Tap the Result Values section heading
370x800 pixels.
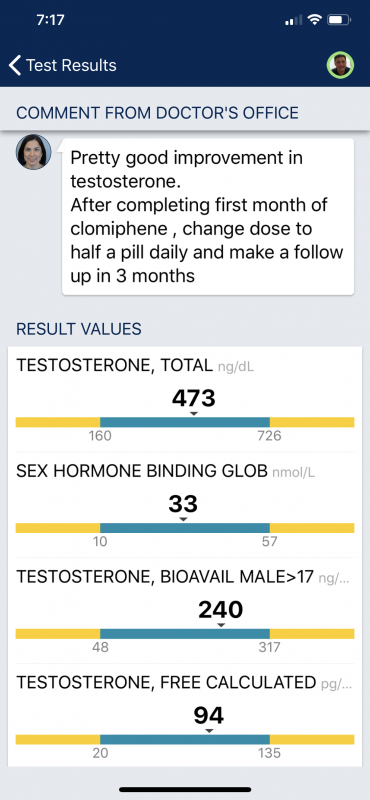[x=79, y=329]
